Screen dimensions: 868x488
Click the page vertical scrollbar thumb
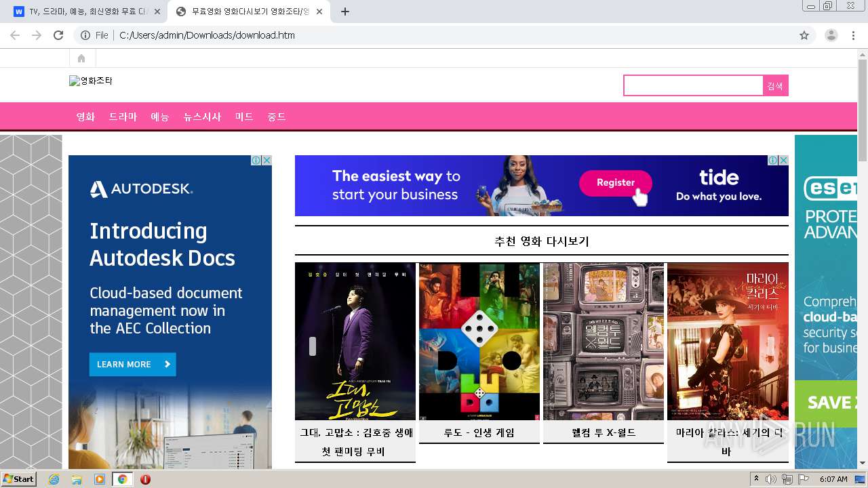pos(863,110)
